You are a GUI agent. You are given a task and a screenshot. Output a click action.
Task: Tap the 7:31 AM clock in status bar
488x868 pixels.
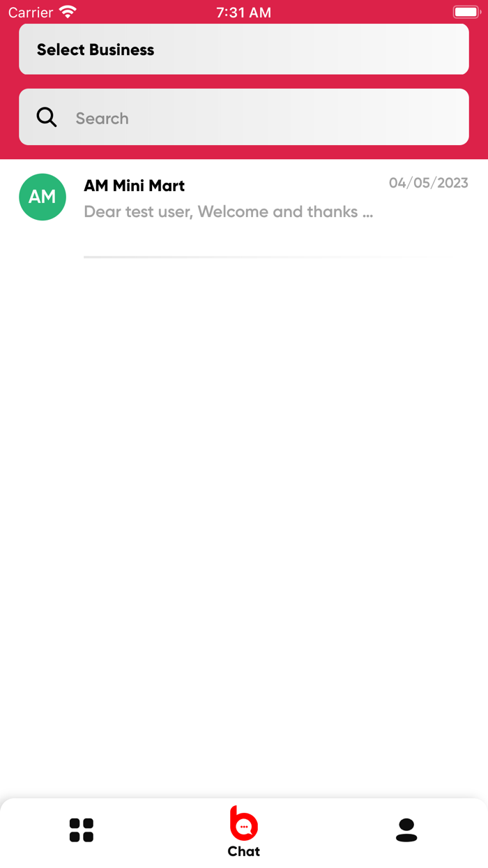(244, 13)
